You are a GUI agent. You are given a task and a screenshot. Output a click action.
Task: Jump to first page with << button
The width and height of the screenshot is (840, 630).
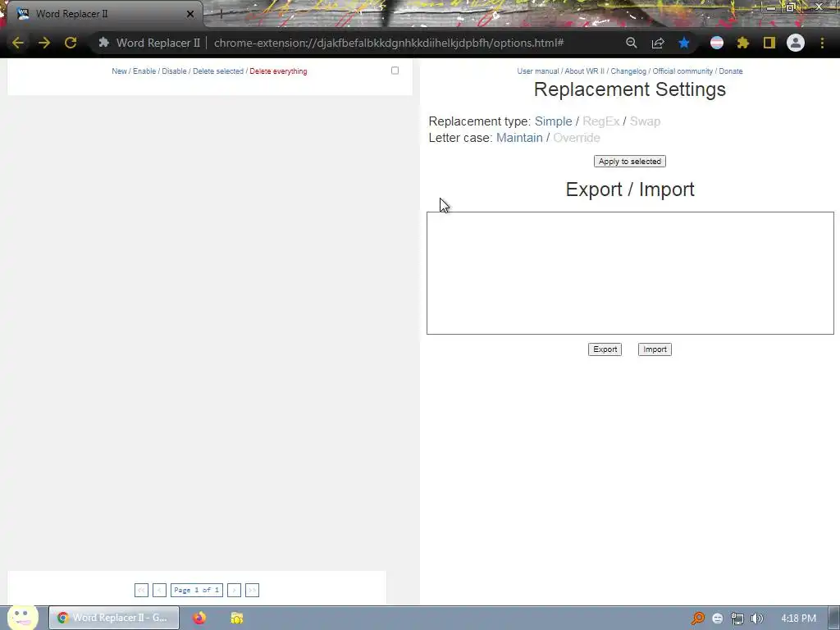[x=141, y=590]
